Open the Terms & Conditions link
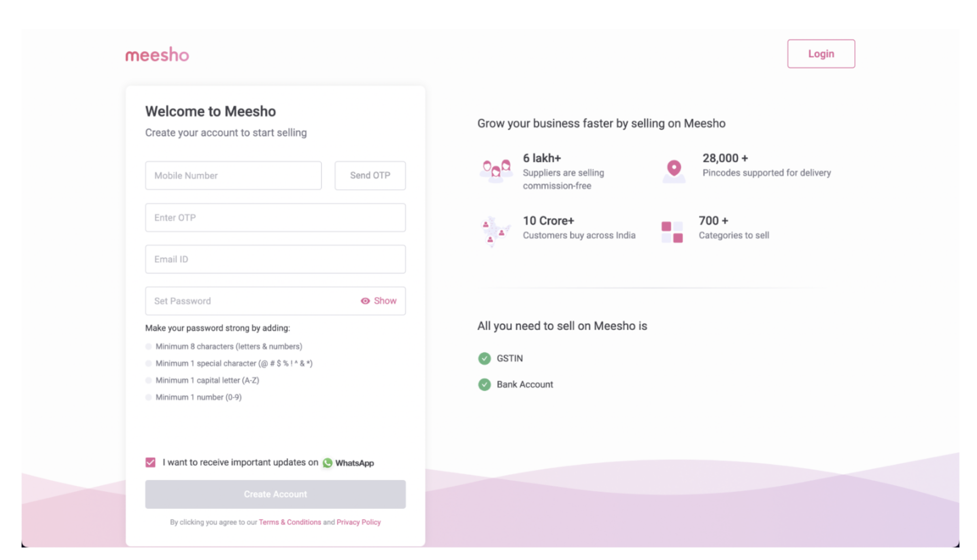977x560 pixels. (290, 522)
